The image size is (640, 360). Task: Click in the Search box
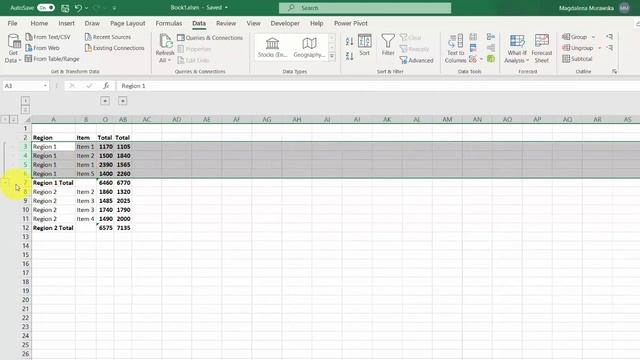365,8
